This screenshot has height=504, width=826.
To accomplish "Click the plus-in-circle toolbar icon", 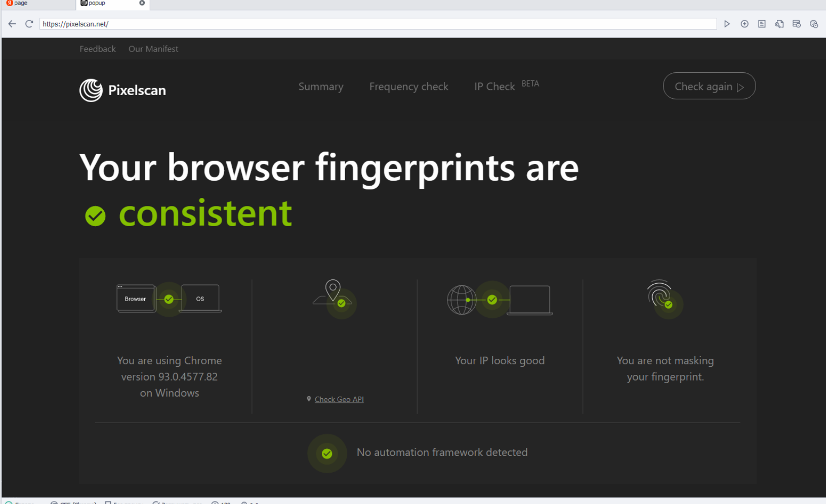I will (x=745, y=24).
